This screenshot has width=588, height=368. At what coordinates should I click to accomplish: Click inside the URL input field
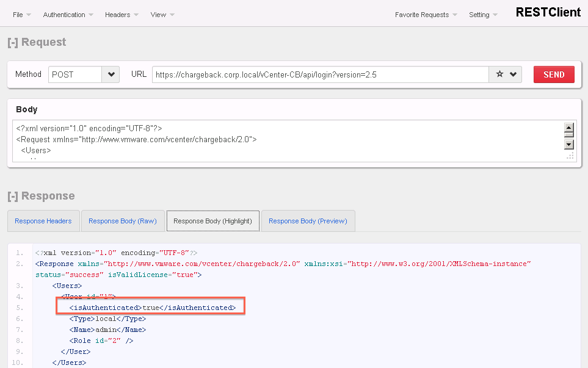[x=320, y=74]
